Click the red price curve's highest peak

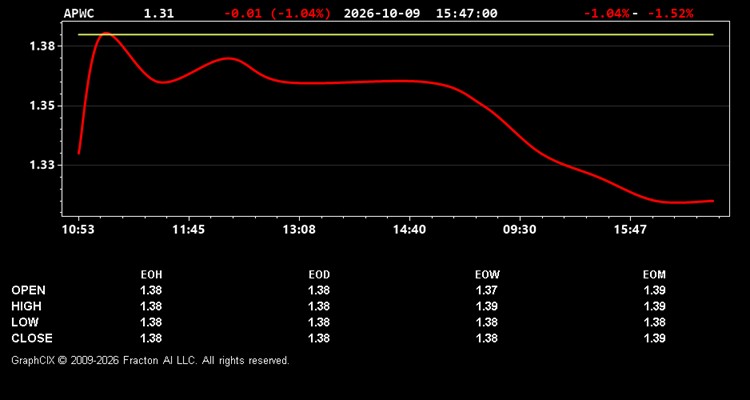pyautogui.click(x=106, y=34)
